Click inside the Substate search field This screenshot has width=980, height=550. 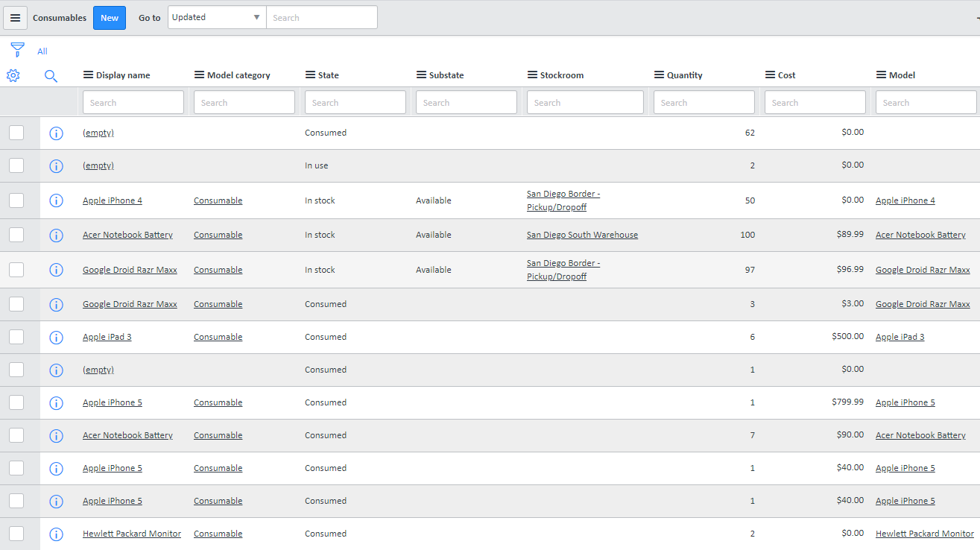click(466, 102)
